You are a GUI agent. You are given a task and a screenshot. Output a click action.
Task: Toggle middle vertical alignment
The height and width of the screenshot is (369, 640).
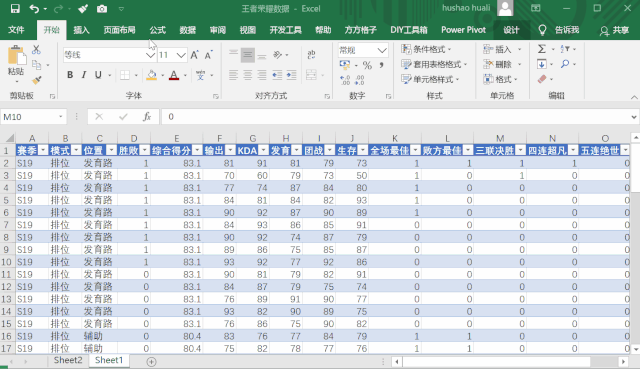248,55
